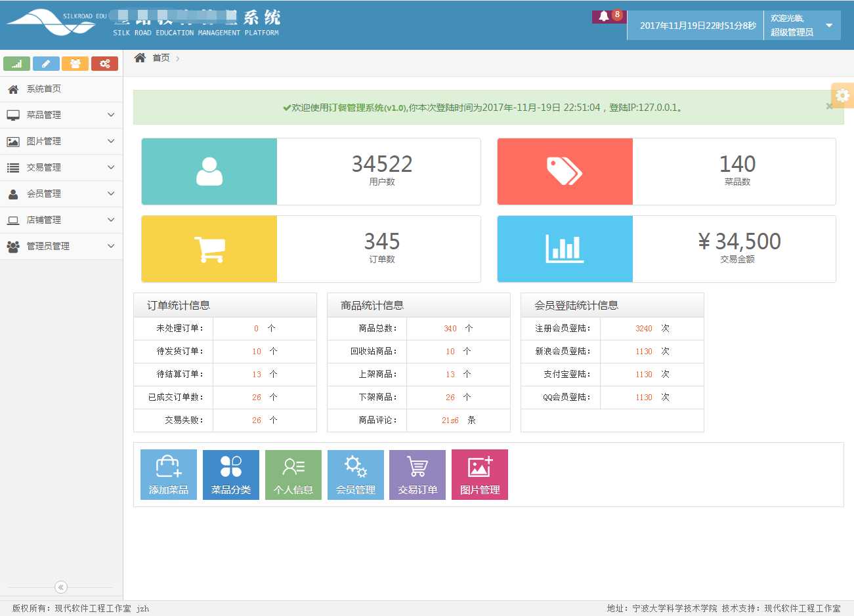Click the 首页 breadcrumb link
Screen dimensions: 854x616
tap(161, 58)
